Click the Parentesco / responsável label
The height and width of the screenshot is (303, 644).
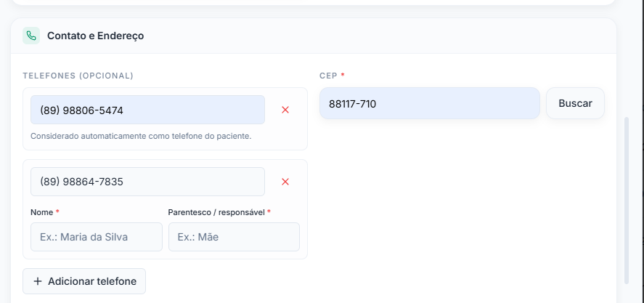pos(216,212)
